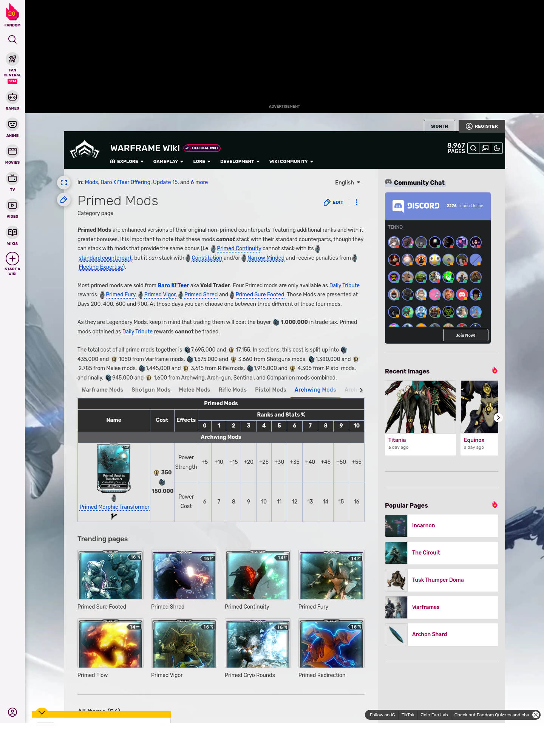Open the Movies sidebar icon

[12, 151]
